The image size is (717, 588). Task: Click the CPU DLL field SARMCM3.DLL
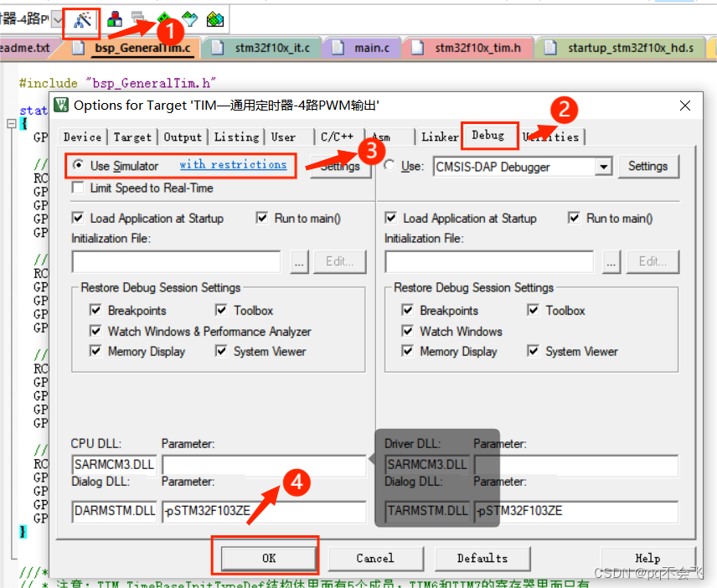pos(114,465)
